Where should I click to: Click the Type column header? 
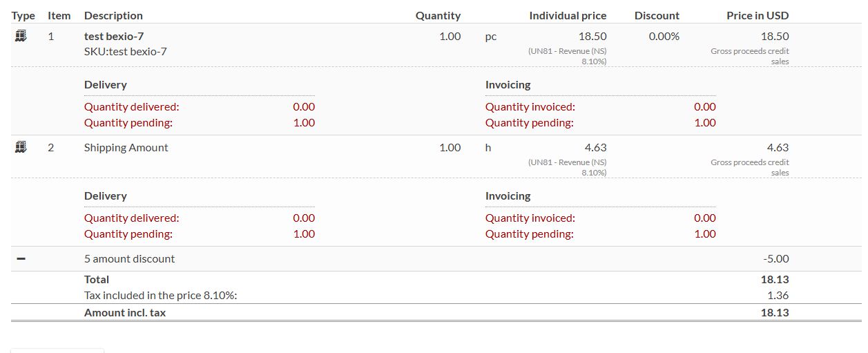click(x=23, y=15)
